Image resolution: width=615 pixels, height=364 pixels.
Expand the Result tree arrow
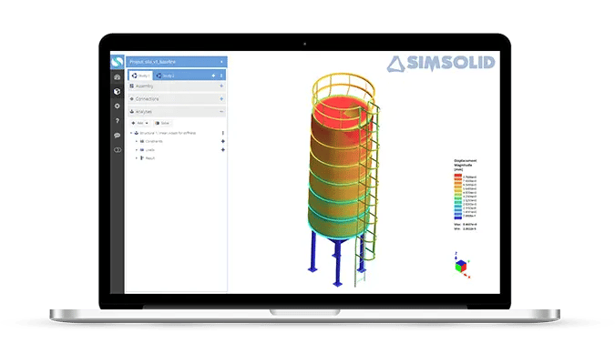click(x=137, y=158)
